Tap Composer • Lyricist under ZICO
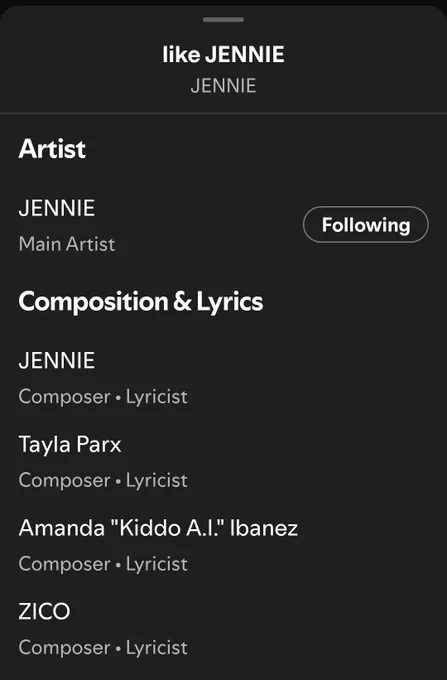Screen dimensions: 447x680 click(103, 648)
